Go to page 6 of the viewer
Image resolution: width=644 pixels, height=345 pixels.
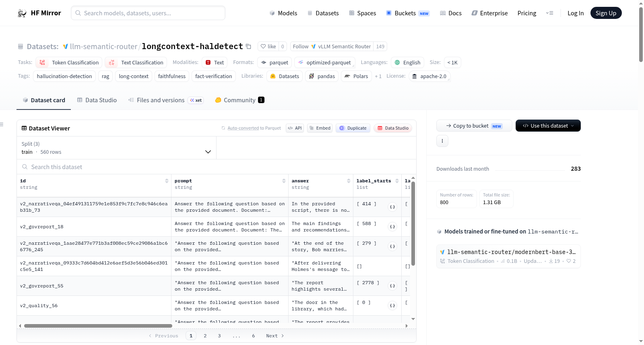[x=254, y=336]
